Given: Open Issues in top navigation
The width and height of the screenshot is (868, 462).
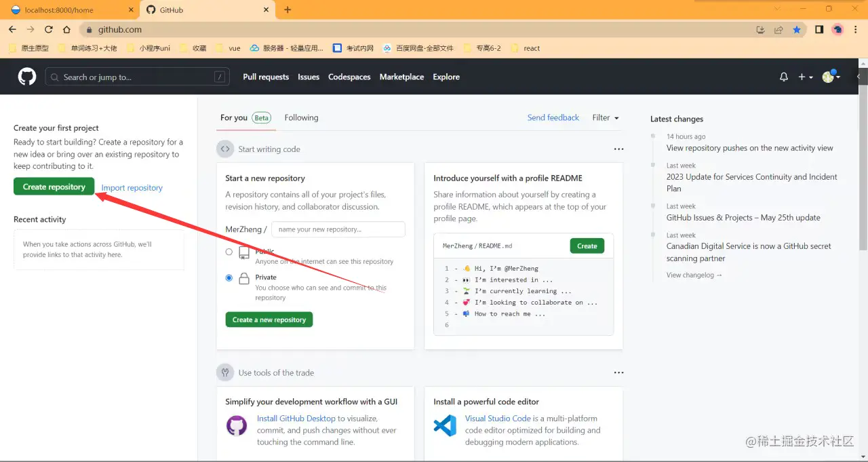Looking at the screenshot, I should [309, 77].
